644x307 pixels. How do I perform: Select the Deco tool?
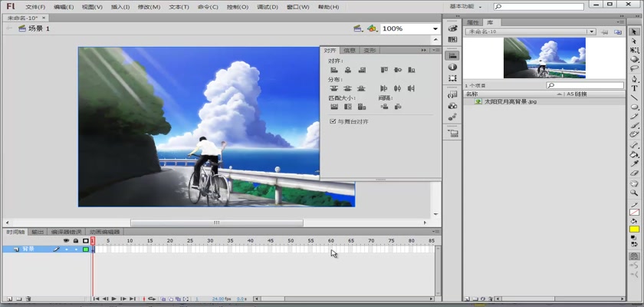(634, 134)
